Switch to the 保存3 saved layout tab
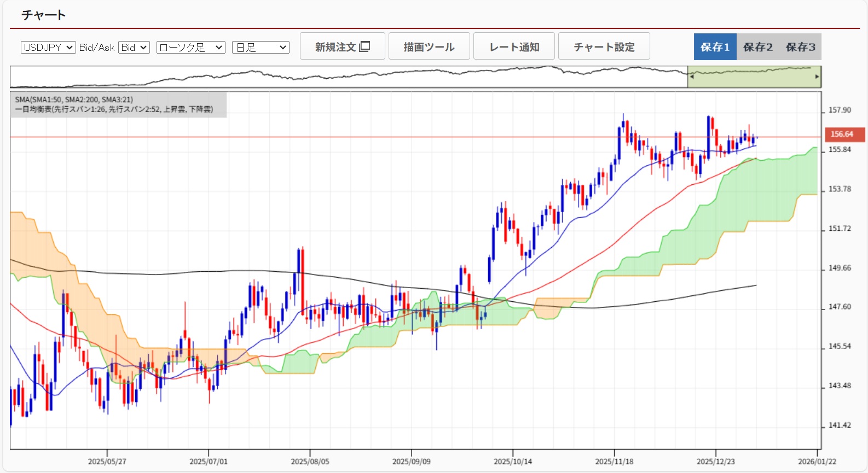 pyautogui.click(x=800, y=47)
